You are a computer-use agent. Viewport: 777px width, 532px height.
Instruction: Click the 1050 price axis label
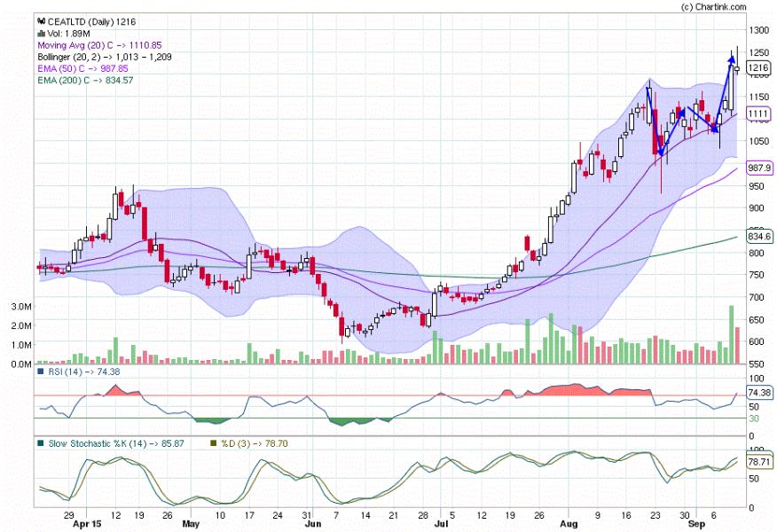pyautogui.click(x=759, y=142)
